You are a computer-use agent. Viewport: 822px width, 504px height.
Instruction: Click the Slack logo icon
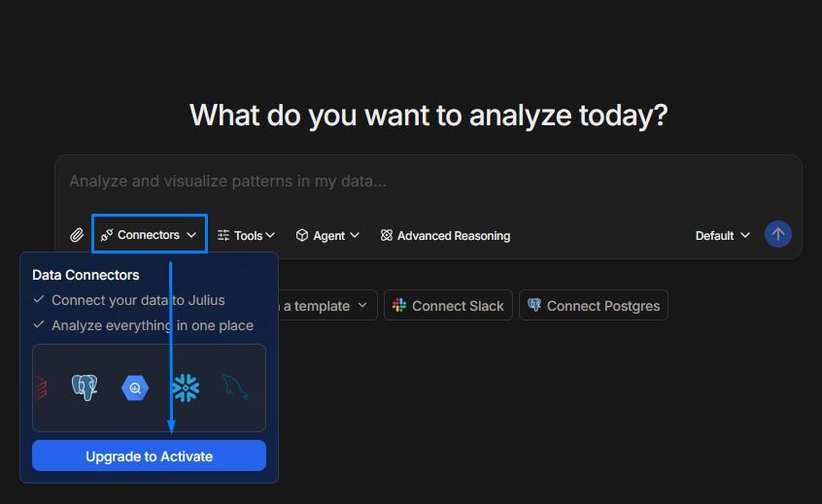398,306
